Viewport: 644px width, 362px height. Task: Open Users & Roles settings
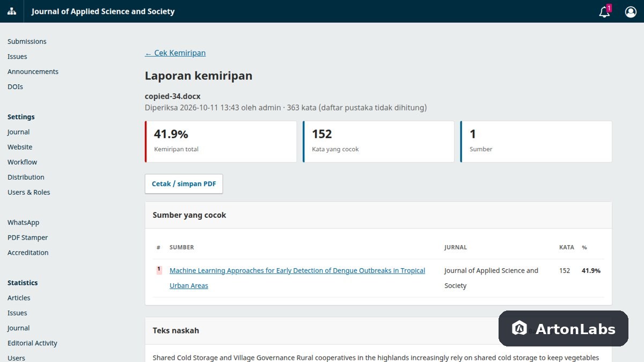tap(28, 192)
